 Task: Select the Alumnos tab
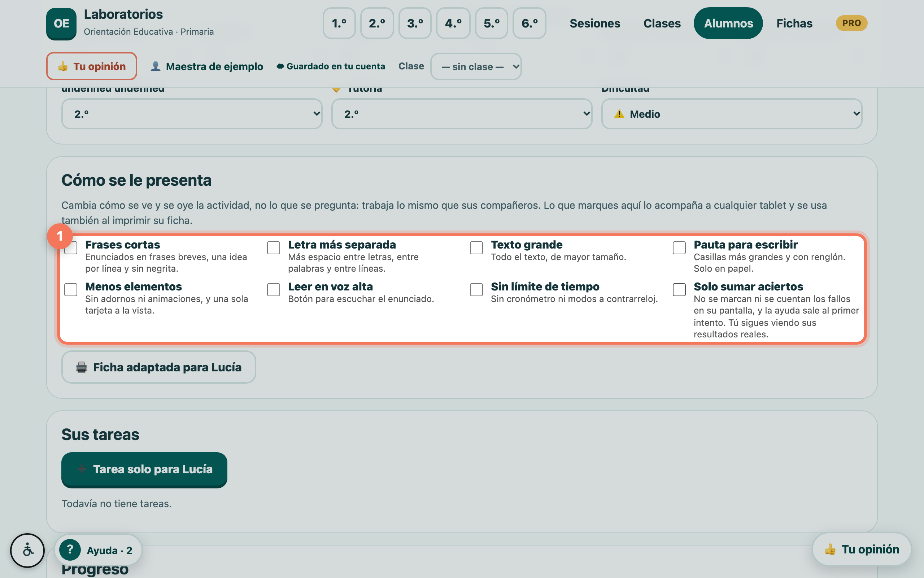(728, 23)
